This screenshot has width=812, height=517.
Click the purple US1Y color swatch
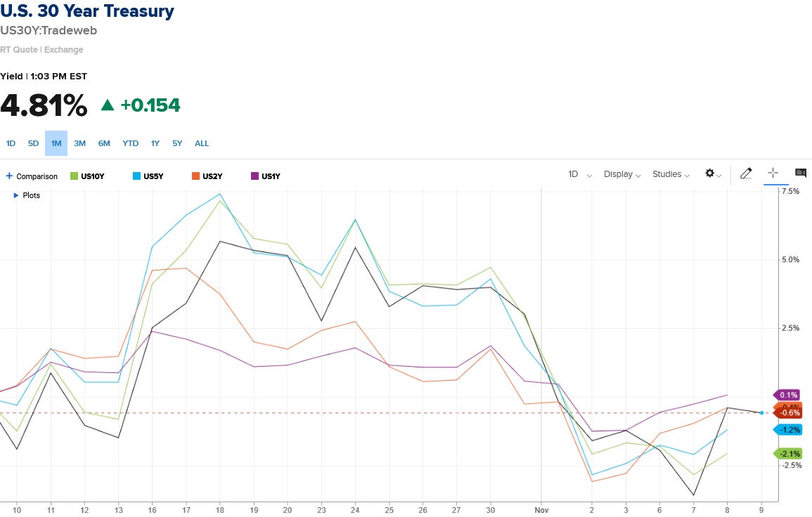point(254,176)
